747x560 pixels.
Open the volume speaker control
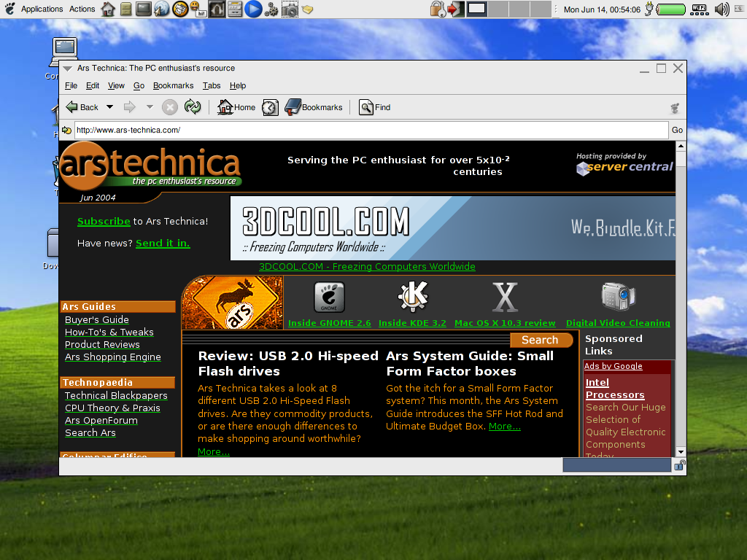[722, 9]
